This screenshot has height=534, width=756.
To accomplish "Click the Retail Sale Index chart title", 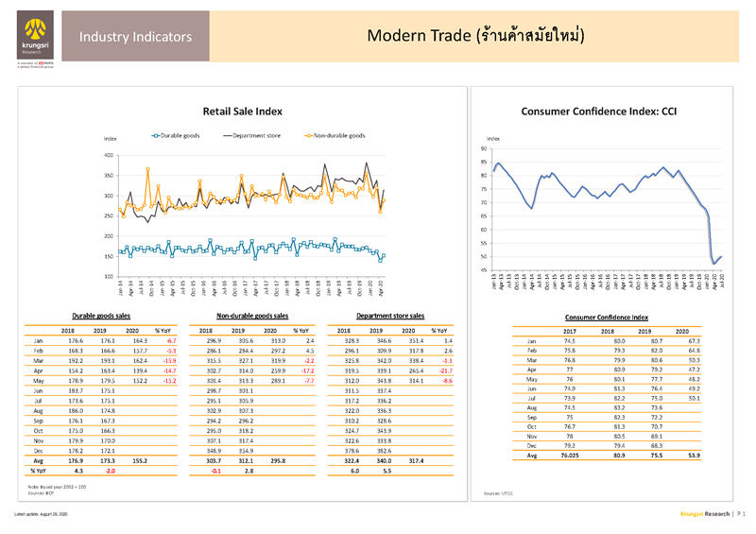I will [243, 112].
